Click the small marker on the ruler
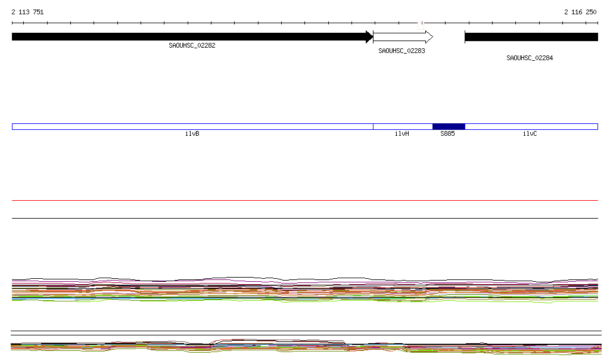The height and width of the screenshot is (364, 610). click(422, 24)
